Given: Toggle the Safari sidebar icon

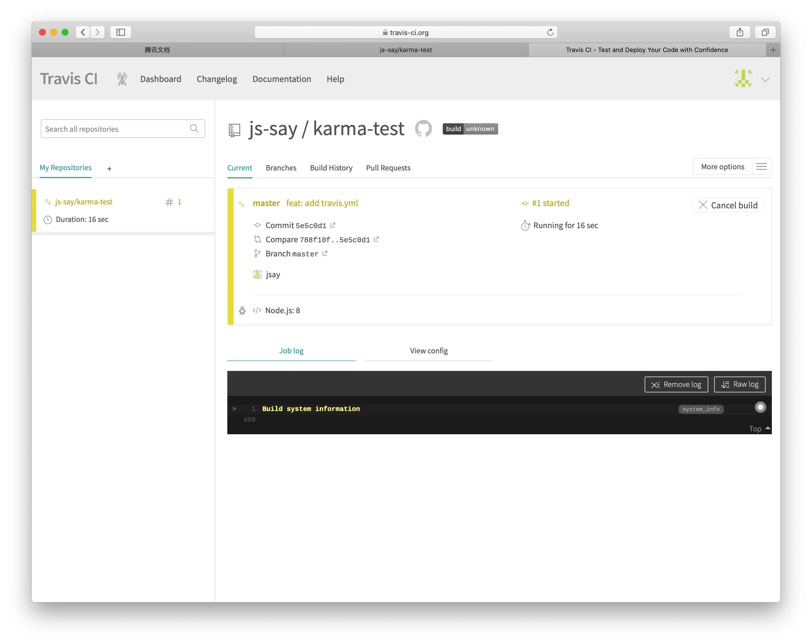Looking at the screenshot, I should [120, 33].
